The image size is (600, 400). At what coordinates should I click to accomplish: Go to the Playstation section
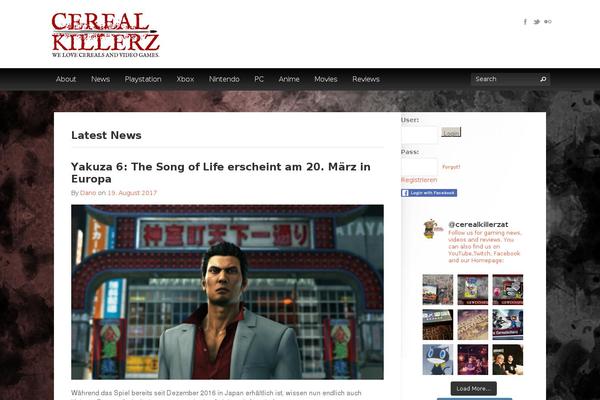coord(143,79)
